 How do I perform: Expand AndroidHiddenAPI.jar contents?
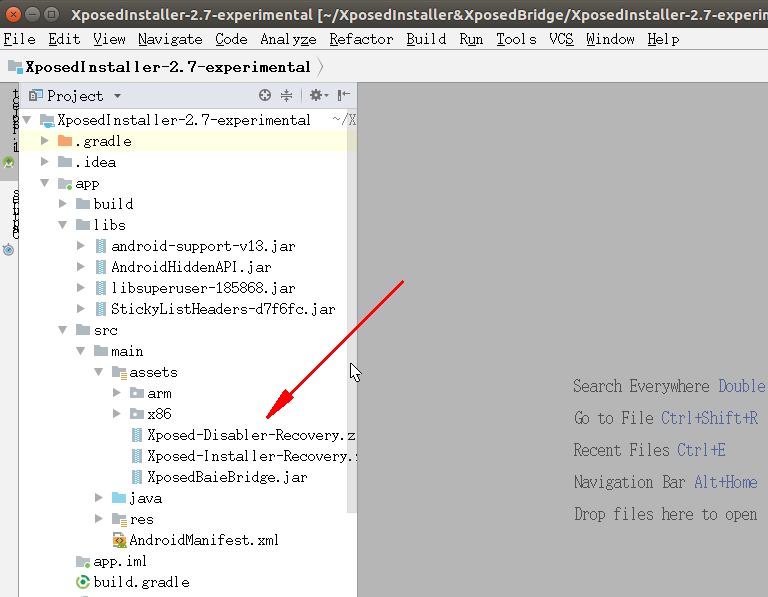81,267
